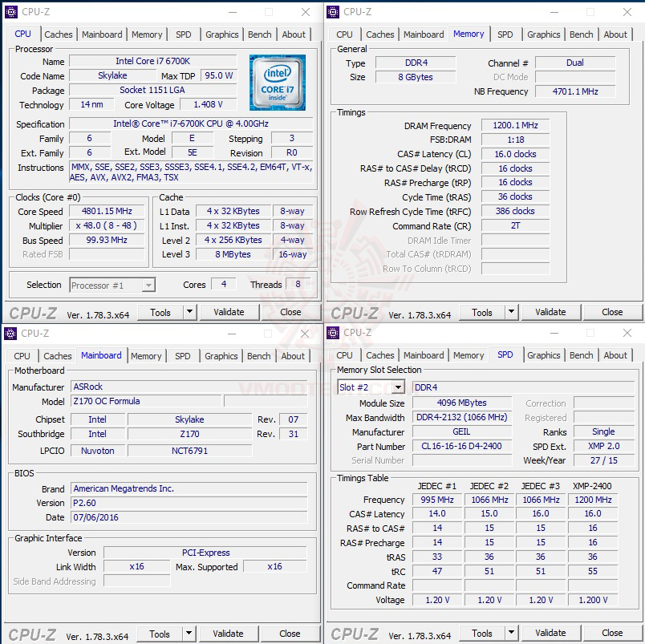This screenshot has height=644, width=645.
Task: Click Close button in the SPD window
Action: pyautogui.click(x=612, y=633)
